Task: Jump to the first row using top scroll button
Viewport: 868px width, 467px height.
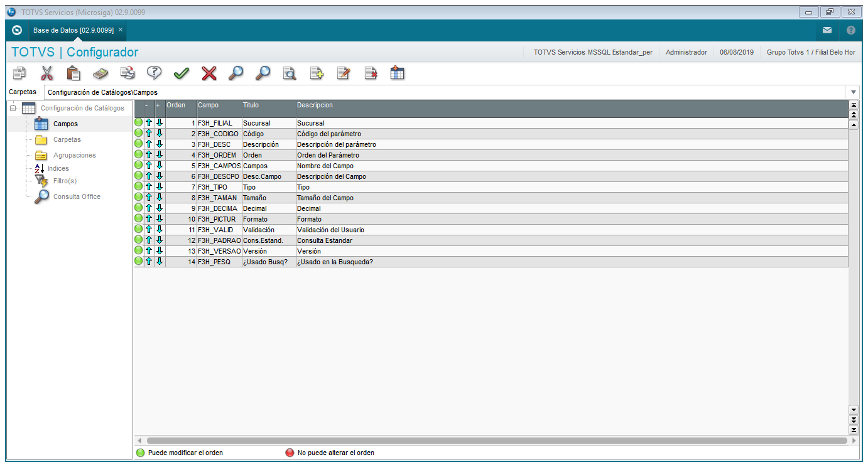Action: click(x=854, y=105)
